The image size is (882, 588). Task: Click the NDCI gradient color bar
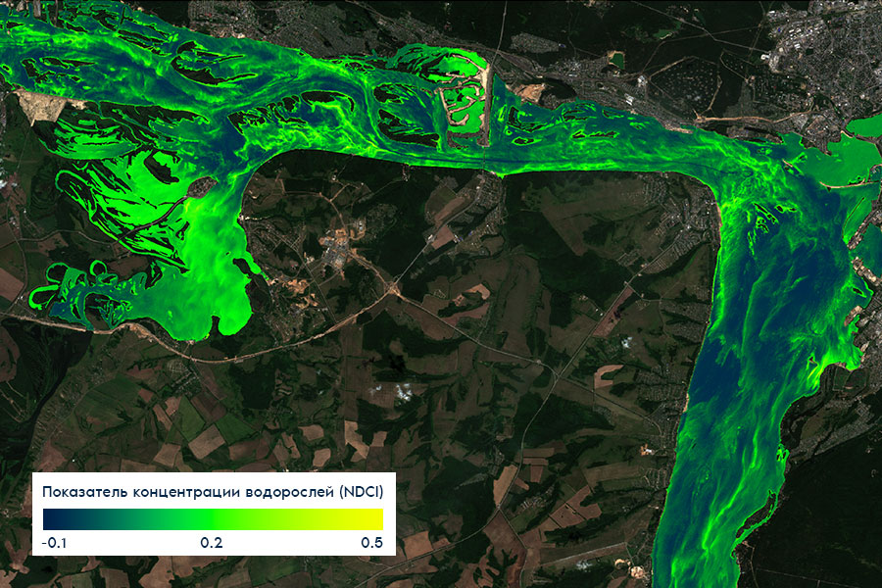214,519
